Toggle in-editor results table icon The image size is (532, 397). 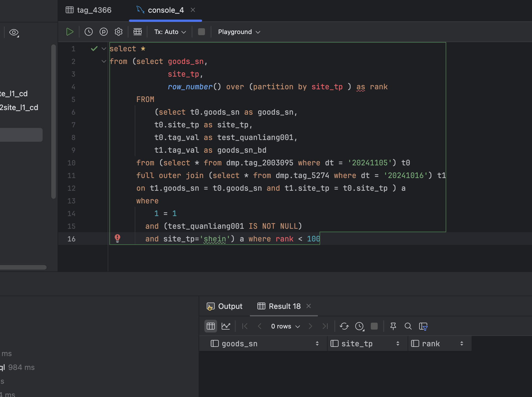tap(138, 32)
